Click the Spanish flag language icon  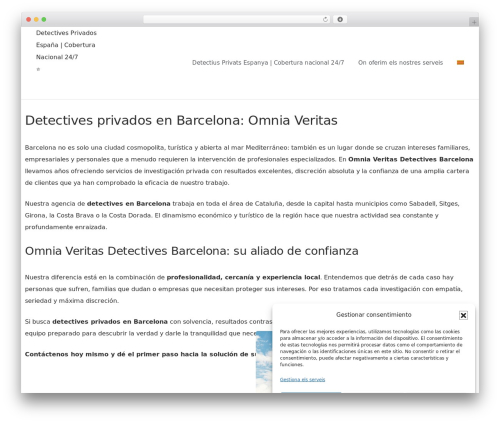click(460, 63)
